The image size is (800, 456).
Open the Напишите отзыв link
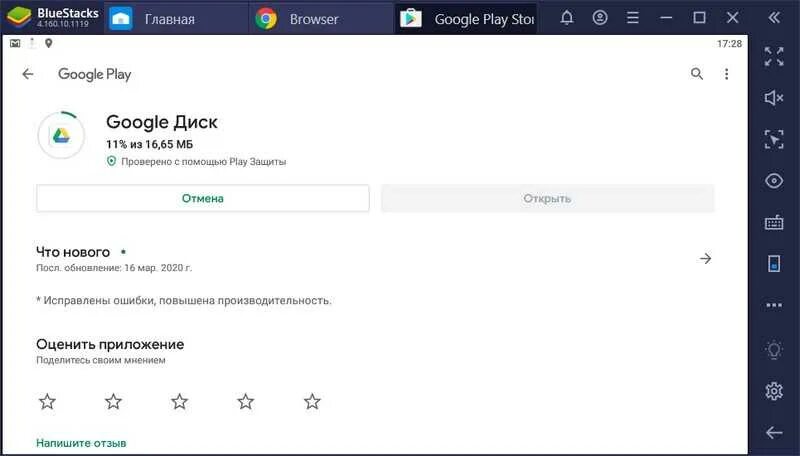[81, 443]
